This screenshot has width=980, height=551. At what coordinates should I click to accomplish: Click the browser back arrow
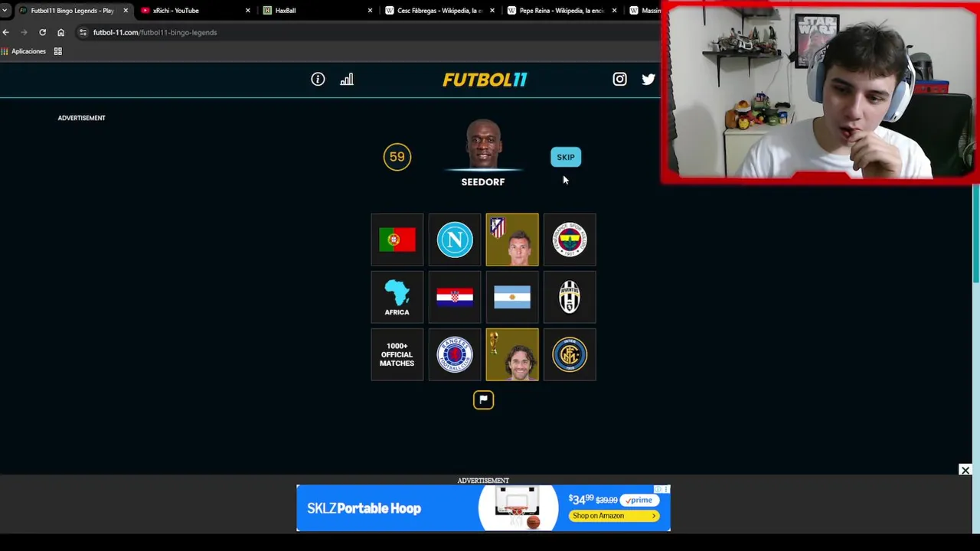click(x=6, y=32)
